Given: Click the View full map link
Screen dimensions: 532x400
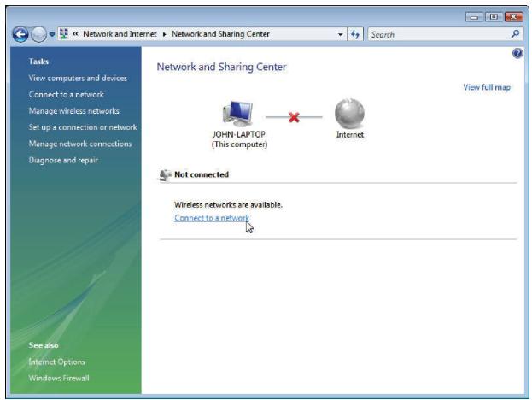Looking at the screenshot, I should 487,87.
